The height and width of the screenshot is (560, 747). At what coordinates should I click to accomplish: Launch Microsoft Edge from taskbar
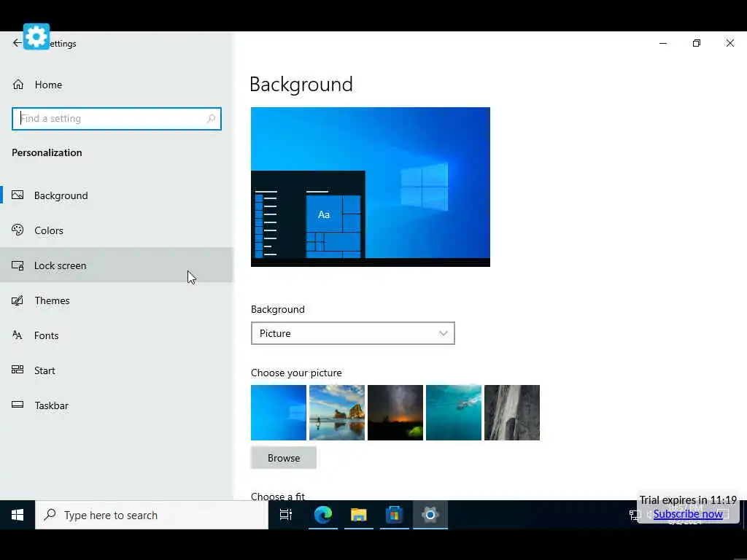coord(323,515)
